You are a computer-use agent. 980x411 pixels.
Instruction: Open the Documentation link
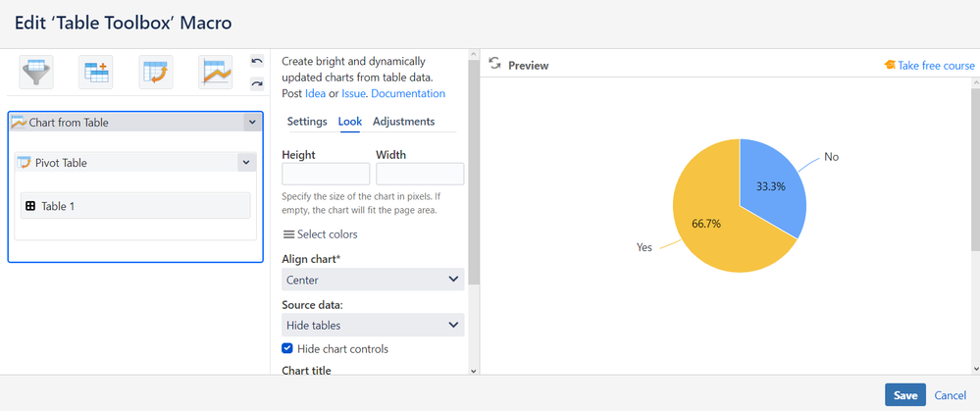(408, 93)
